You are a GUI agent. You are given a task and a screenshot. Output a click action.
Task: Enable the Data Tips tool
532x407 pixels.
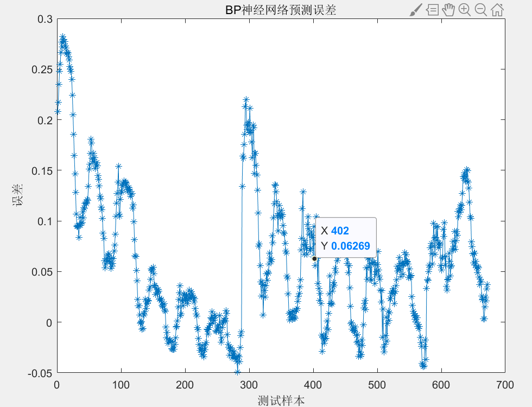pyautogui.click(x=432, y=10)
